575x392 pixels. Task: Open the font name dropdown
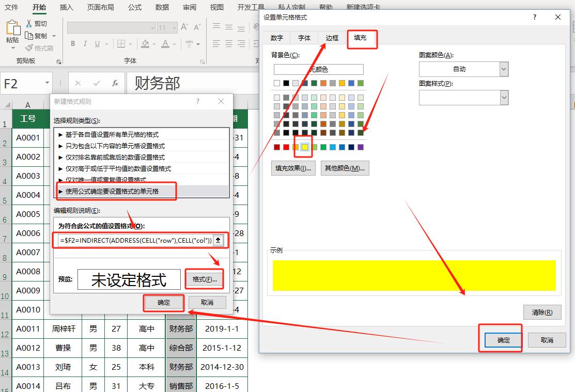coord(152,27)
